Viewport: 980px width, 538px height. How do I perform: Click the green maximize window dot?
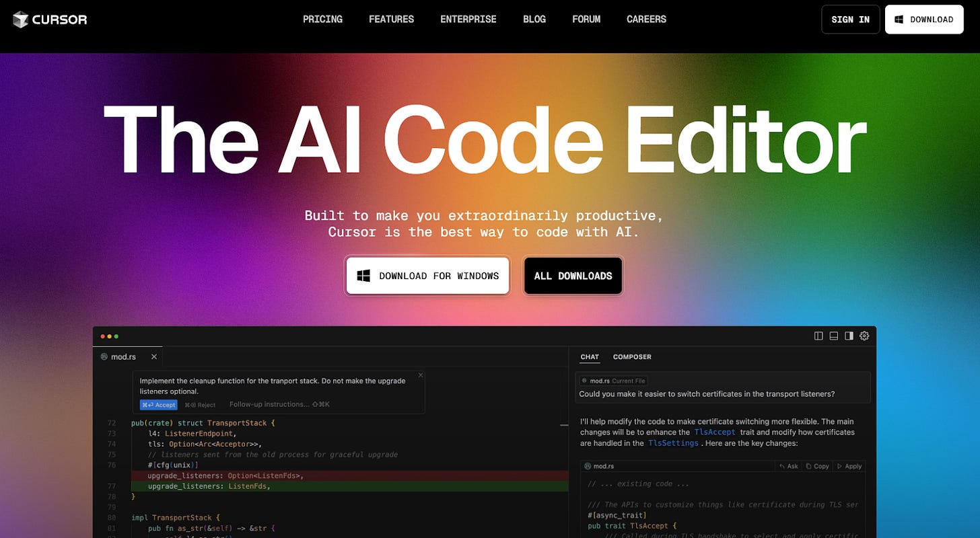pos(116,336)
